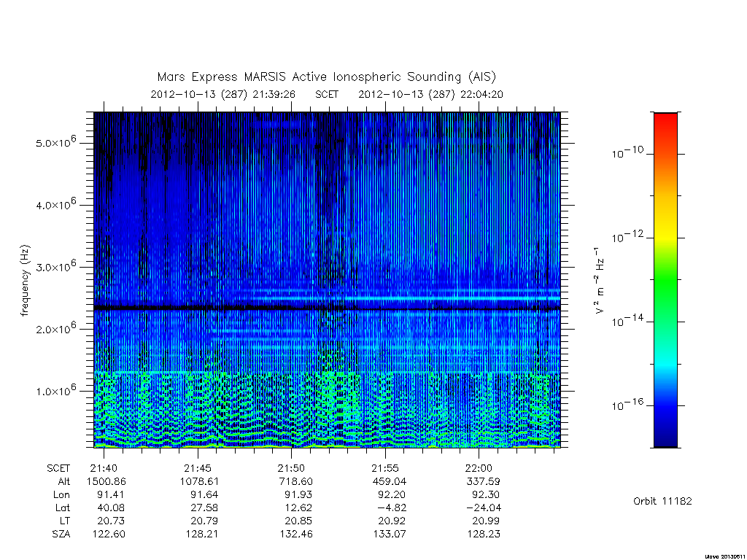The width and height of the screenshot is (747, 560).
Task: Click the plot title 'Mars Express MARSIS Active Ionospheric Sounding (AIS)'
Action: tap(326, 77)
